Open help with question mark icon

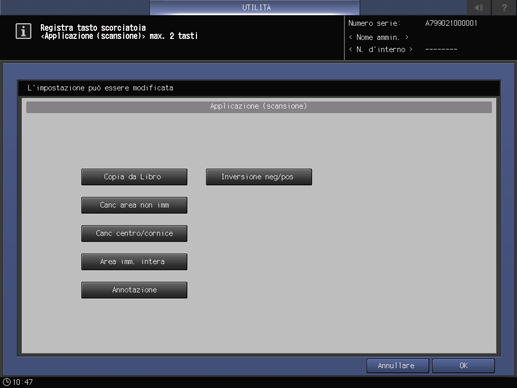coord(504,7)
